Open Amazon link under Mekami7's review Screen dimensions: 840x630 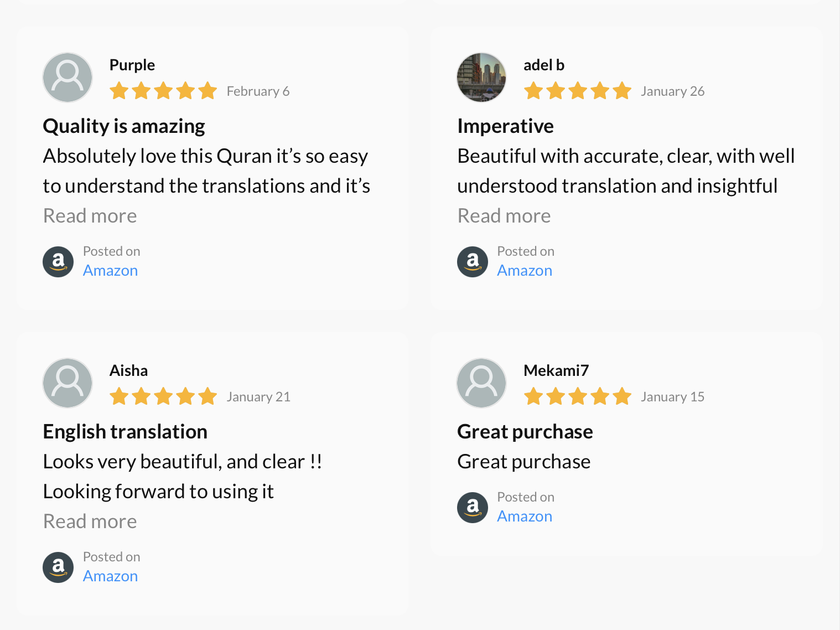pyautogui.click(x=525, y=517)
